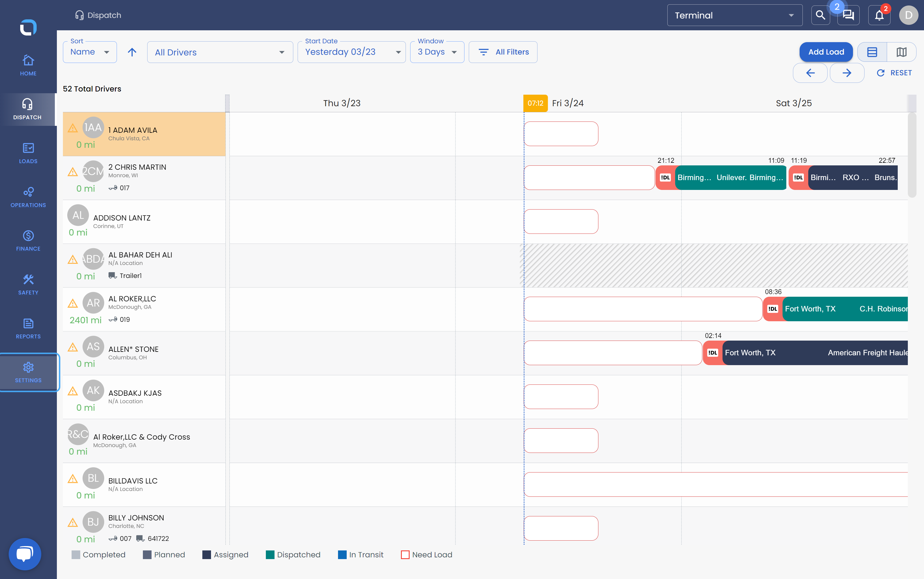
Task: Open the Loads section in sidebar
Action: [28, 153]
